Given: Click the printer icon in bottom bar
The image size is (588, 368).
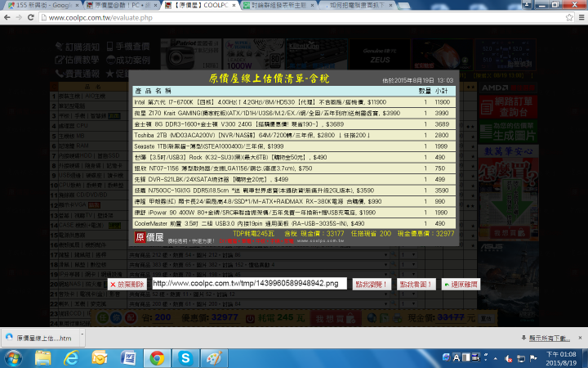Looking at the screenshot, I should (x=397, y=318).
